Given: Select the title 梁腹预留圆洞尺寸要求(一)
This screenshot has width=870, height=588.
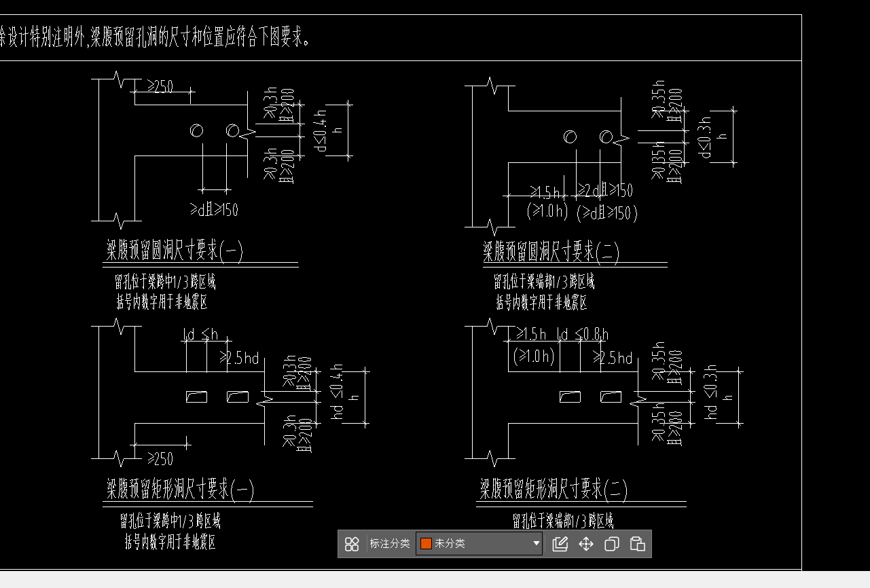Looking at the screenshot, I should [175, 250].
